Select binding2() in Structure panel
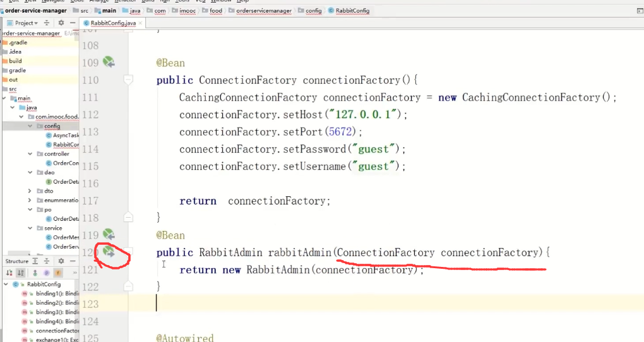 [50, 303]
